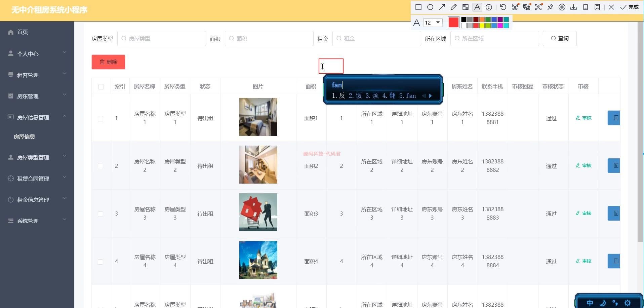Viewport: 644px width, 308px height.
Task: Select the rectangle annotation tool
Action: (418, 7)
